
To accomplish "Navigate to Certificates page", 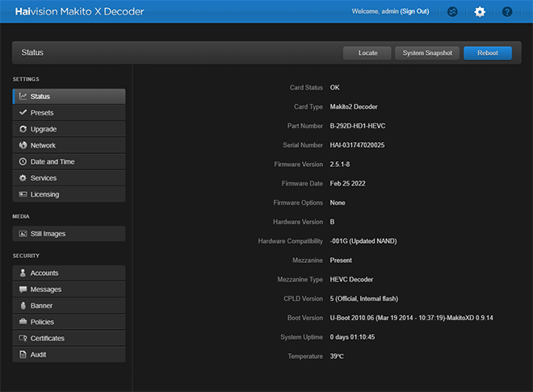I will click(47, 339).
